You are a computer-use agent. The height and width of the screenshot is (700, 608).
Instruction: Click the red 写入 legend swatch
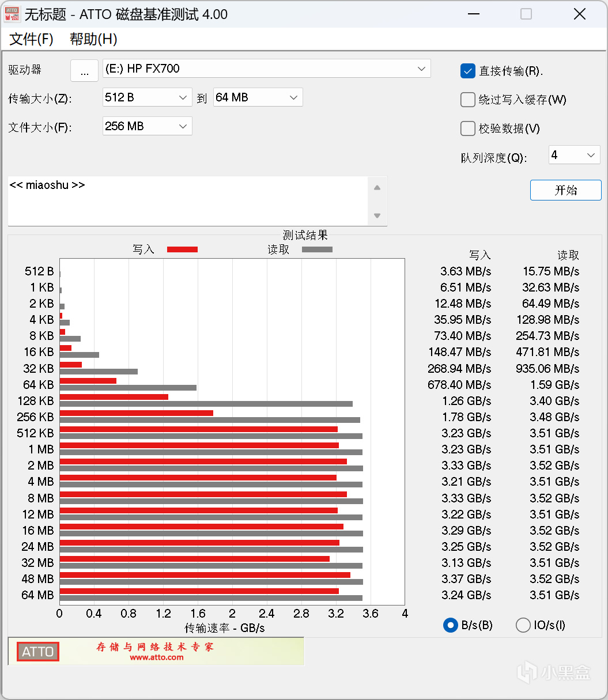182,249
